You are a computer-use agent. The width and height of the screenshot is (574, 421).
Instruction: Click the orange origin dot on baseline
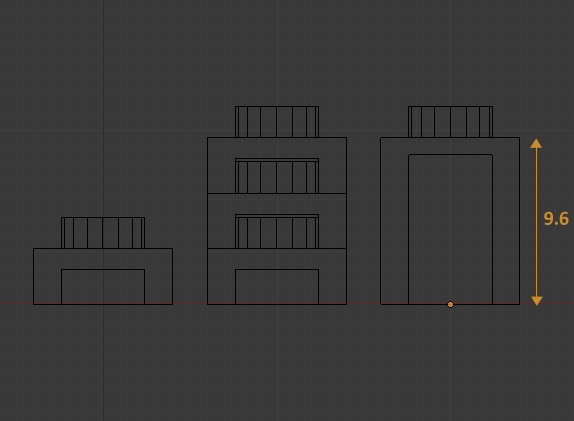point(450,304)
